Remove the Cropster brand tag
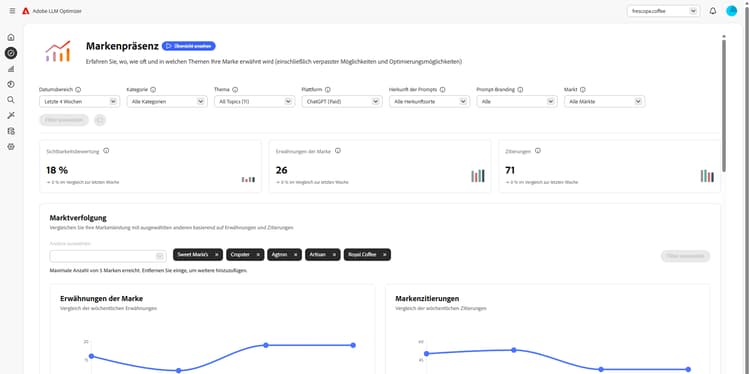The image size is (750, 374). coord(258,255)
